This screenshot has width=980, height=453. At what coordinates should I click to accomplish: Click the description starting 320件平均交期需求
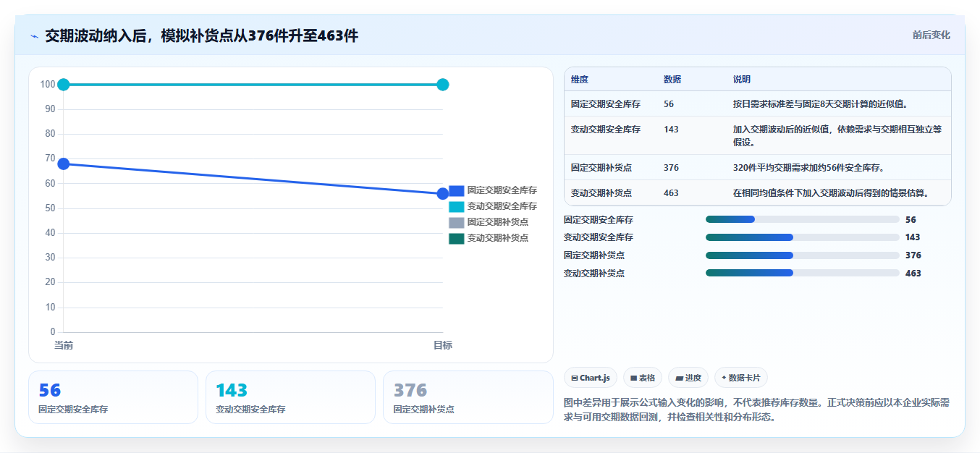pos(808,168)
